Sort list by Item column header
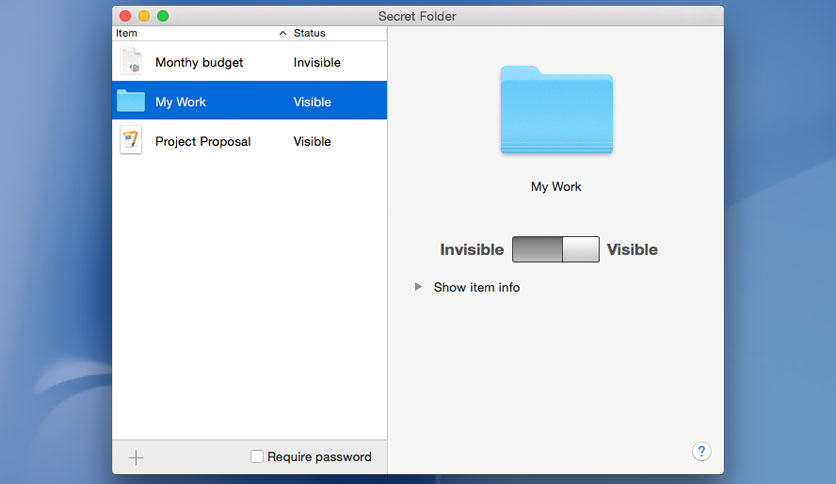The height and width of the screenshot is (484, 836). (200, 33)
